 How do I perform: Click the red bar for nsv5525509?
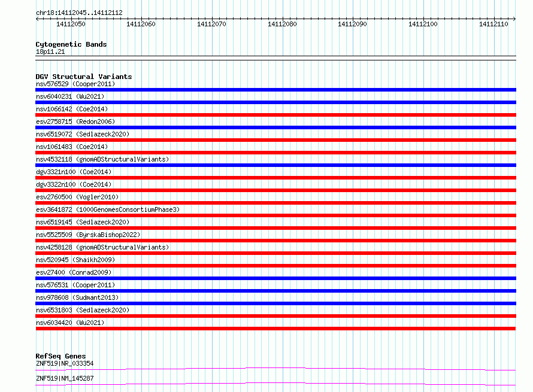tap(275, 241)
